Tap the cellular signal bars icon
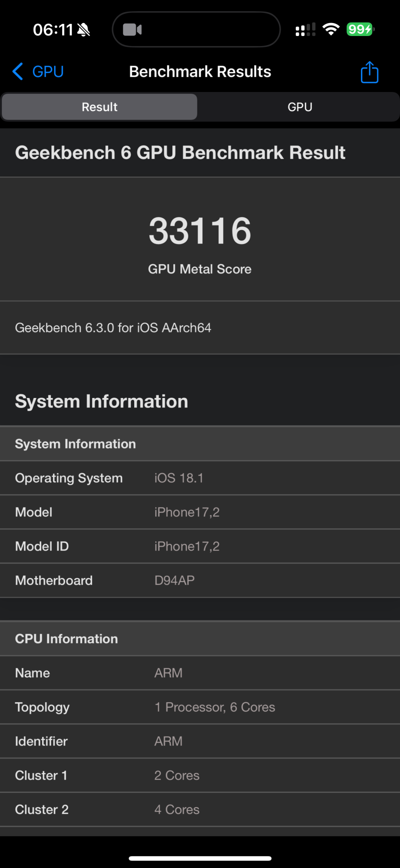Image resolution: width=400 pixels, height=868 pixels. pyautogui.click(x=305, y=30)
